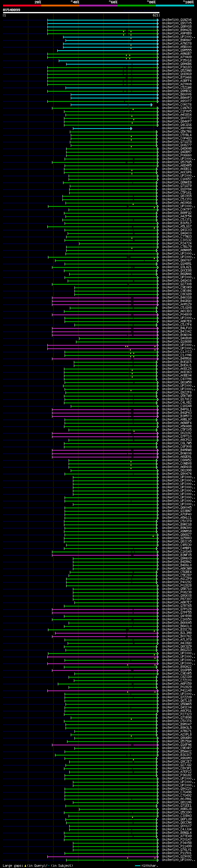Screen dimensions: 197x868
Task: Select hit UniRef100_A7NST8
Action: tap(177, 43)
